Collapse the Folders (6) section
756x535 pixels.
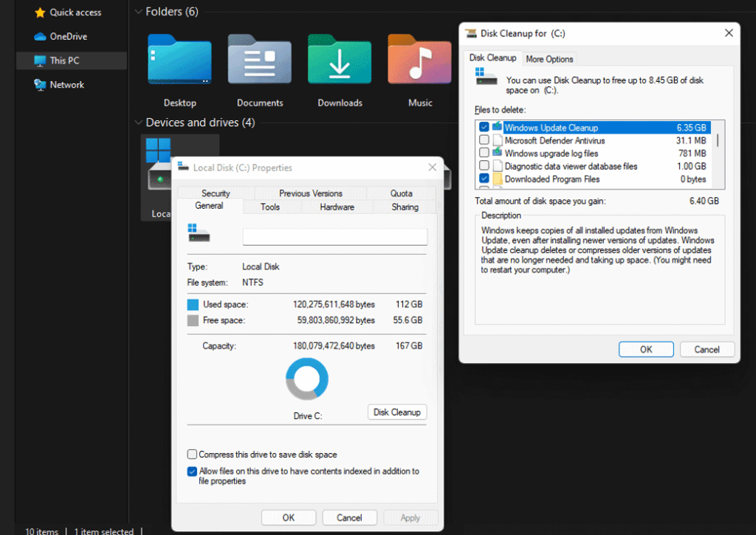(137, 12)
